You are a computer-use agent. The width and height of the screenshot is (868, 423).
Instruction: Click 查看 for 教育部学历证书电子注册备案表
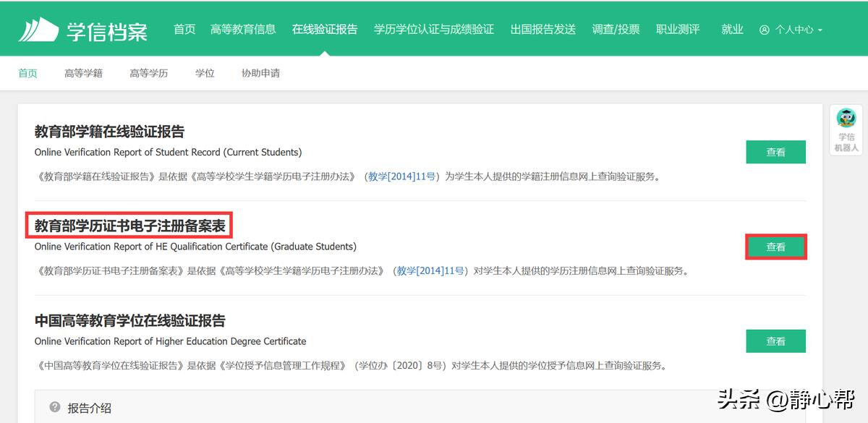pos(776,247)
